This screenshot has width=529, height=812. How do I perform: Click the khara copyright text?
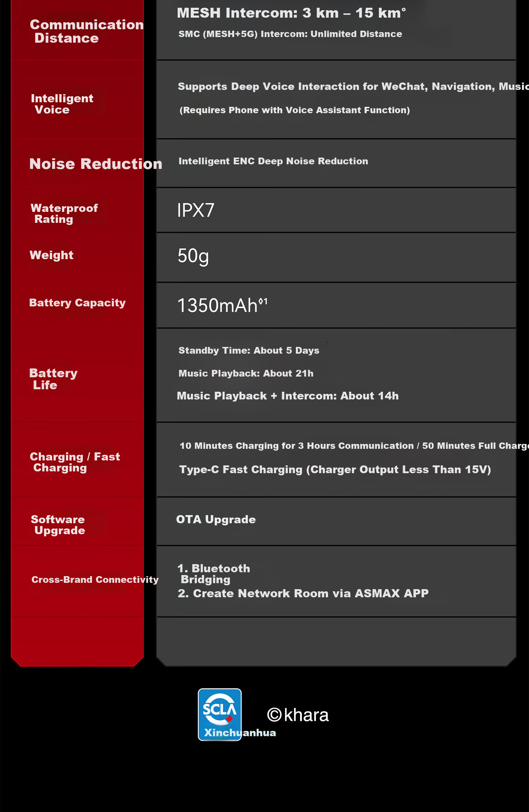(298, 715)
